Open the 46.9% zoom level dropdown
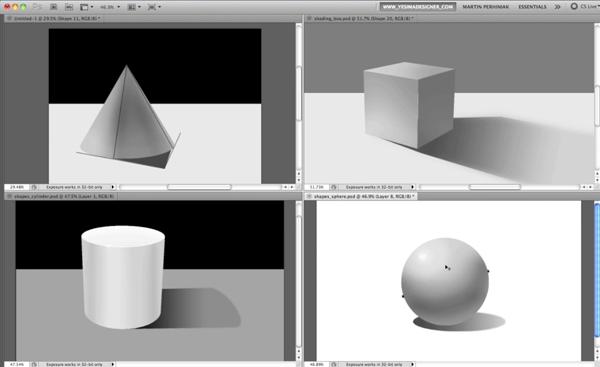 [x=110, y=7]
